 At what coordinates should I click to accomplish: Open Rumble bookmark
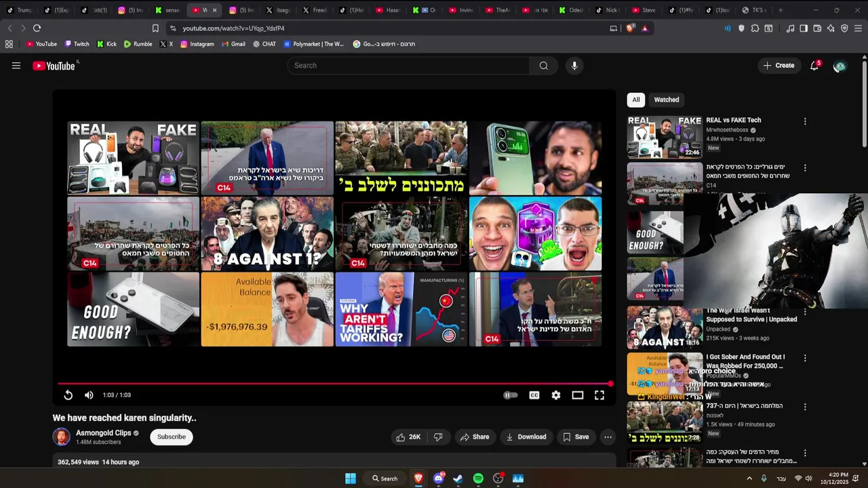click(138, 44)
